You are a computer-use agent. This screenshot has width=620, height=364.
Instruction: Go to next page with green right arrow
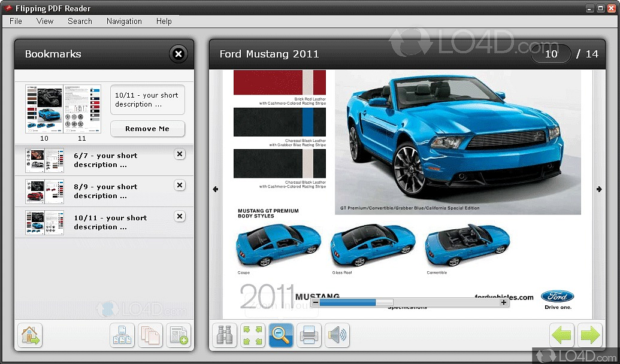[590, 335]
